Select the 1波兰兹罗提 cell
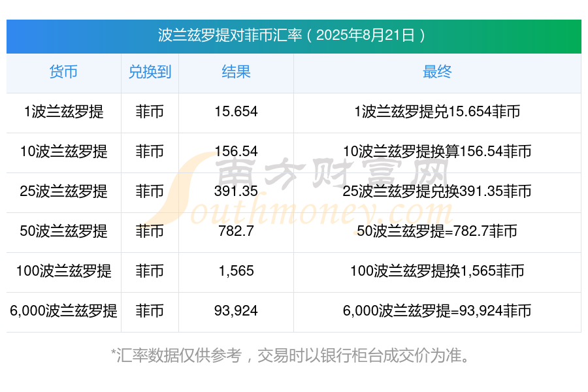The width and height of the screenshot is (588, 392). coord(63,112)
